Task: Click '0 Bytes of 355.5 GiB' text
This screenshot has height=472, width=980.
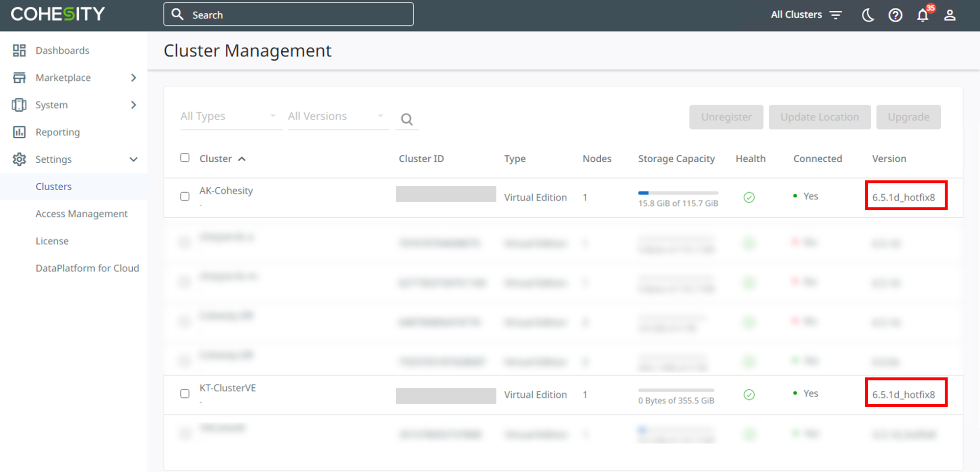Action: tap(676, 400)
